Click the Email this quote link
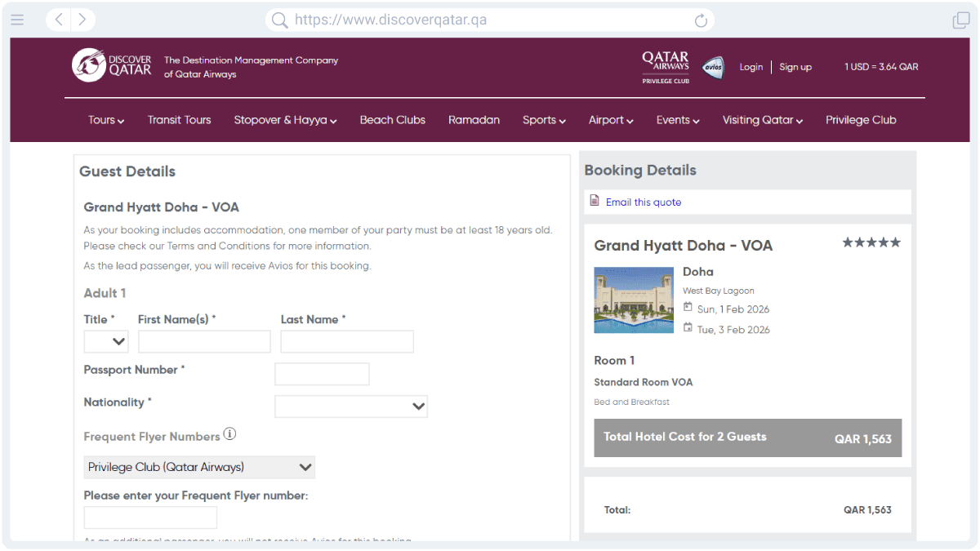 (644, 201)
